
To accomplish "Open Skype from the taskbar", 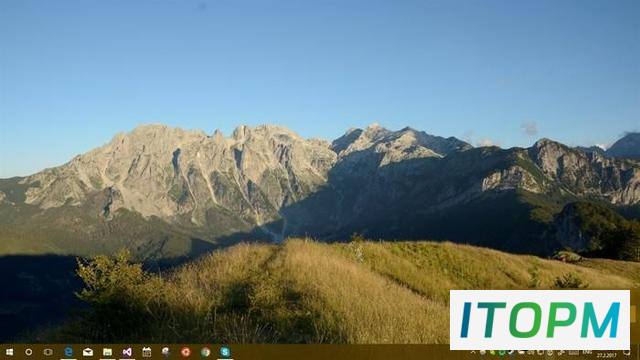I will point(225,352).
